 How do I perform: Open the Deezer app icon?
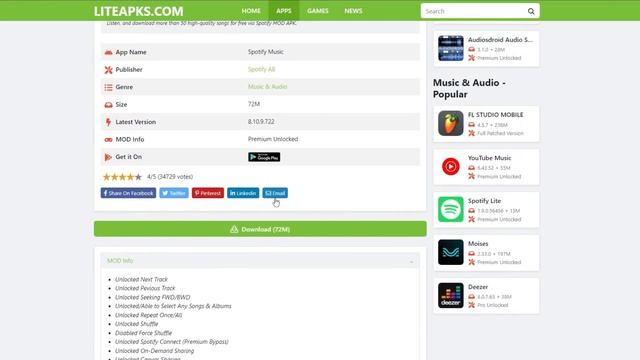pyautogui.click(x=451, y=296)
